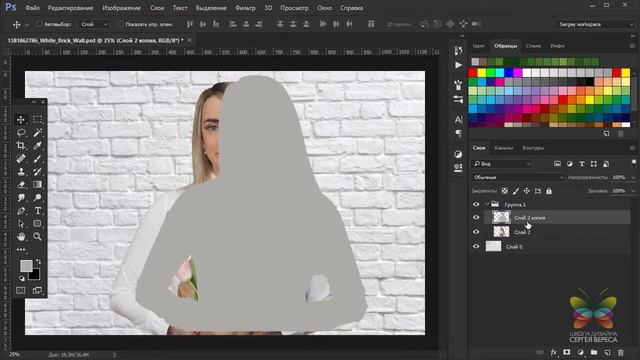
Task: Enable the show transform controls checkbox
Action: coord(121,24)
